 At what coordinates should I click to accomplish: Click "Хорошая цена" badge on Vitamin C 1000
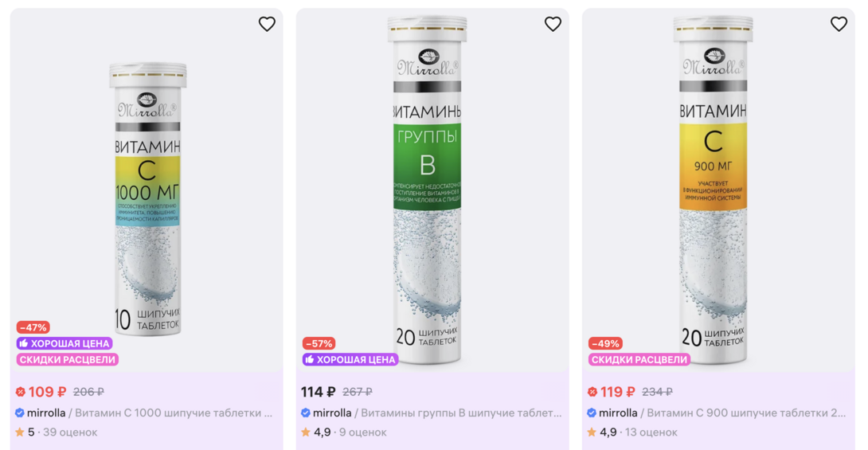65,343
